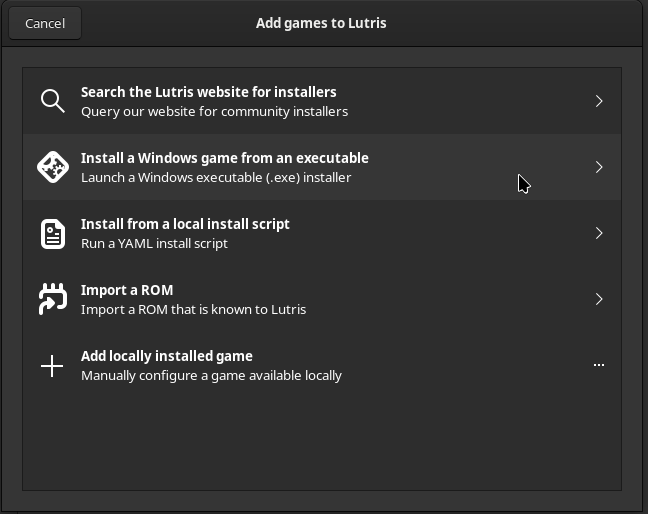
Task: Click the 'Add games to Lutris' title
Action: tap(321, 23)
